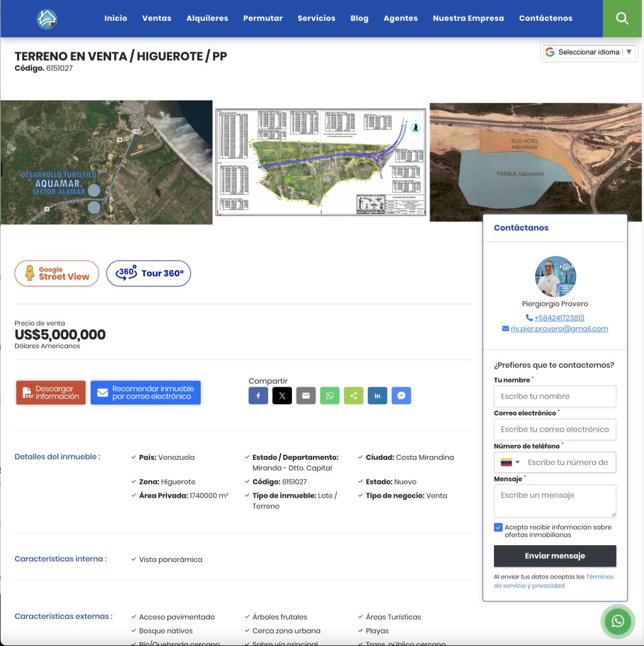Open Aquamar satellite map photo
This screenshot has width=644, height=646.
107,162
